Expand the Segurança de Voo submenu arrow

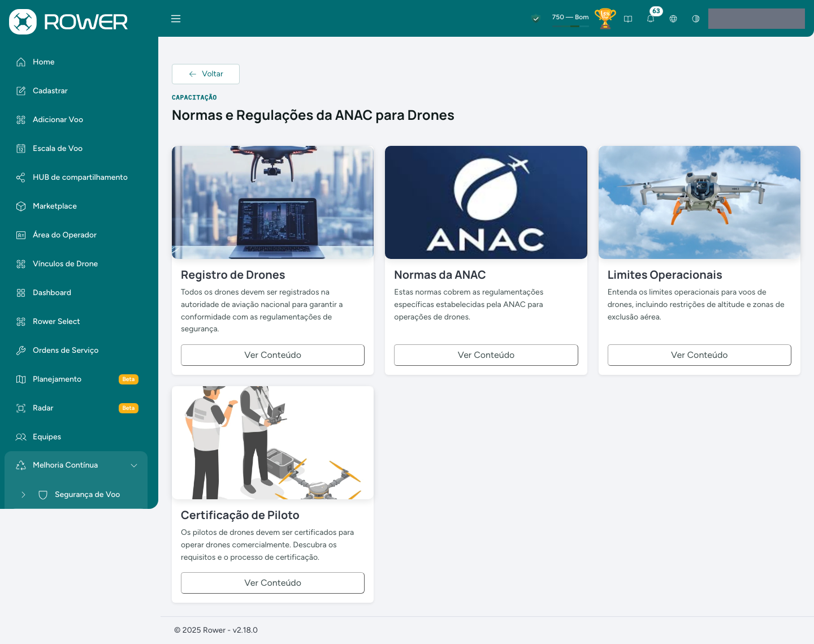coord(23,495)
